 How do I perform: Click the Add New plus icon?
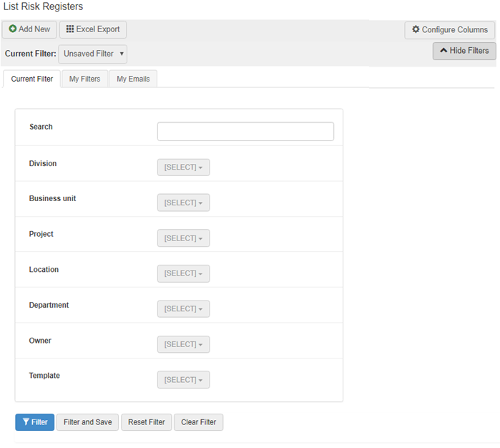13,29
